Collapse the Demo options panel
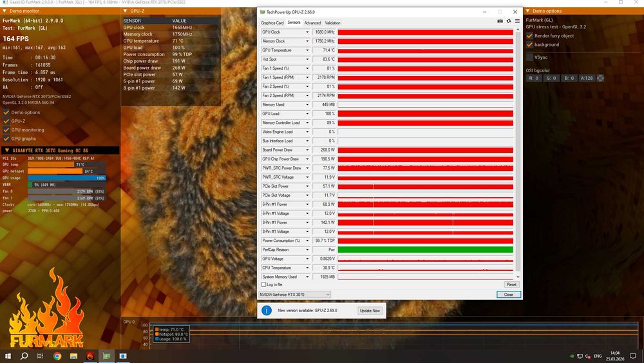This screenshot has height=363, width=644. [528, 11]
